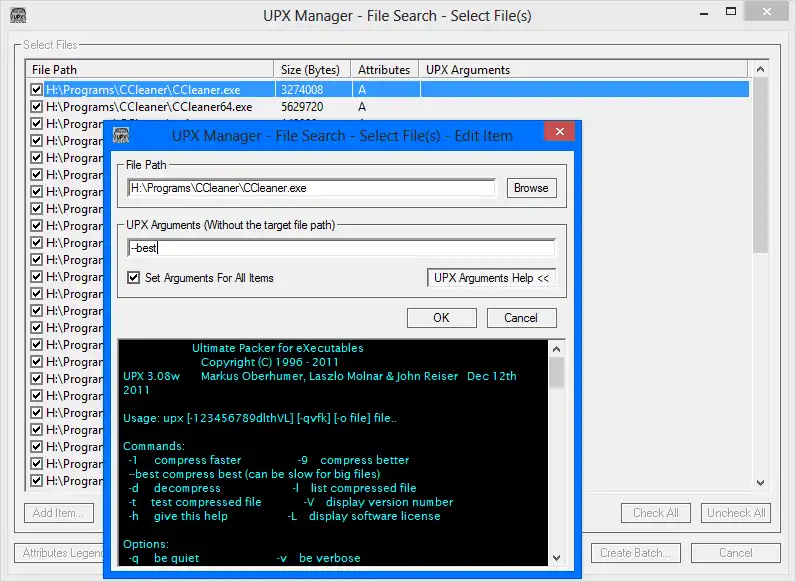Sort by Size (Bytes) column header
The width and height of the screenshot is (796, 582).
point(313,70)
